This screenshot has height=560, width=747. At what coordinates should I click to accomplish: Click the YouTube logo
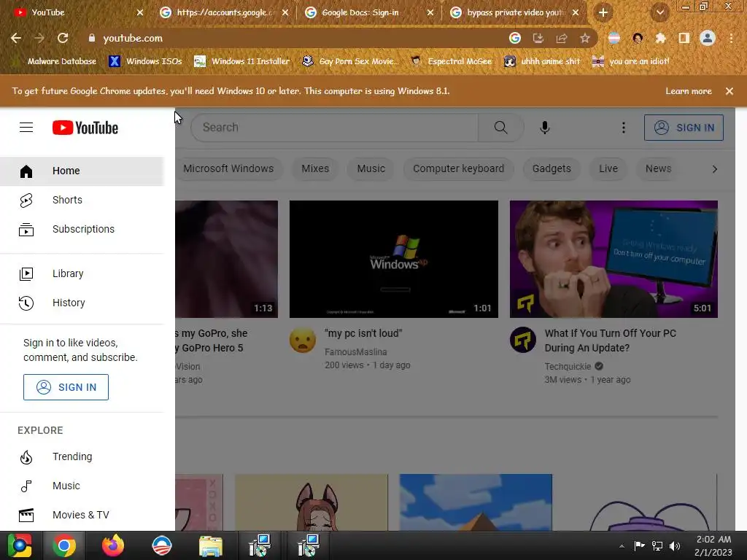[x=85, y=128]
